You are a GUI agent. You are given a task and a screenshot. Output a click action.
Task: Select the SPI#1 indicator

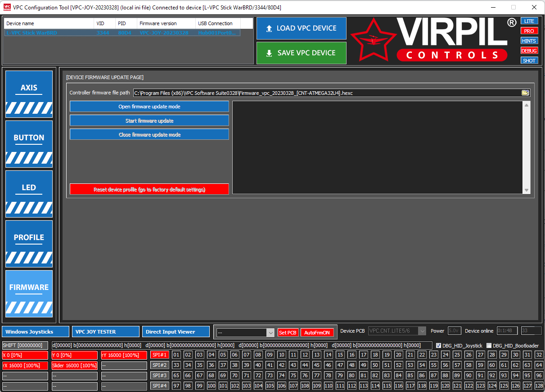[160, 355]
